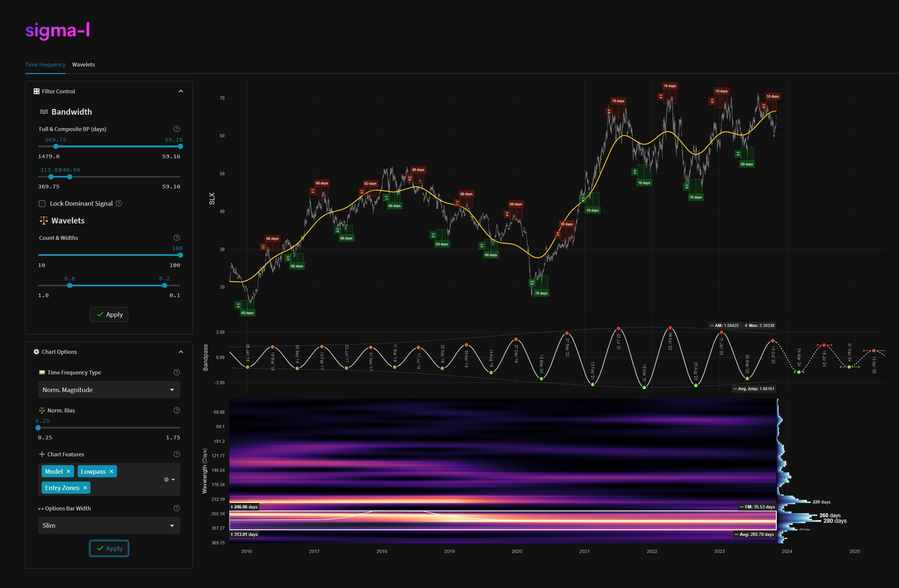Click the AM: 1.56425 annotation

pos(725,326)
